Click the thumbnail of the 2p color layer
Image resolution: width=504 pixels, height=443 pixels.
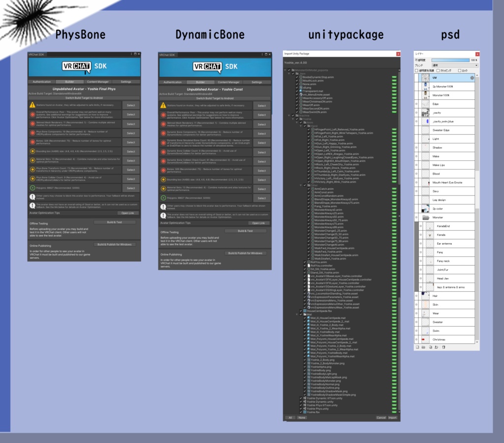point(425,209)
